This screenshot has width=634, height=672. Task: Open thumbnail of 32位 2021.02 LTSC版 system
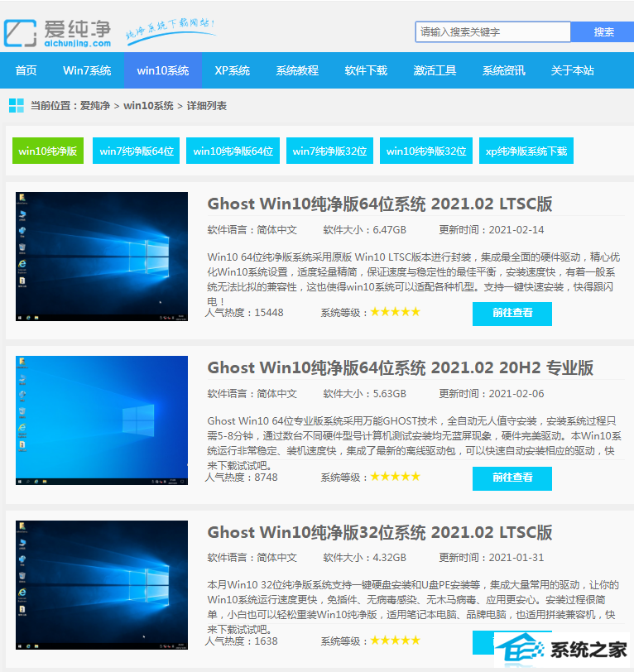pos(102,585)
